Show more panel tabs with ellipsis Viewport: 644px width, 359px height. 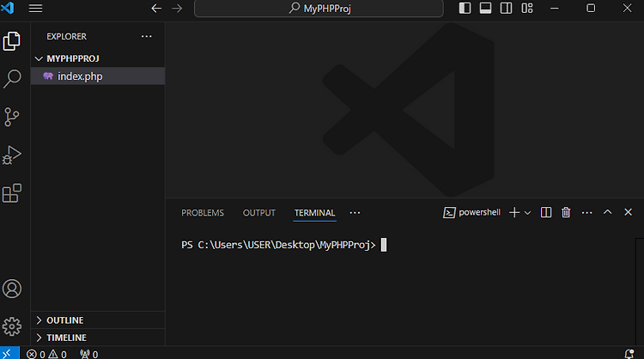(x=355, y=213)
